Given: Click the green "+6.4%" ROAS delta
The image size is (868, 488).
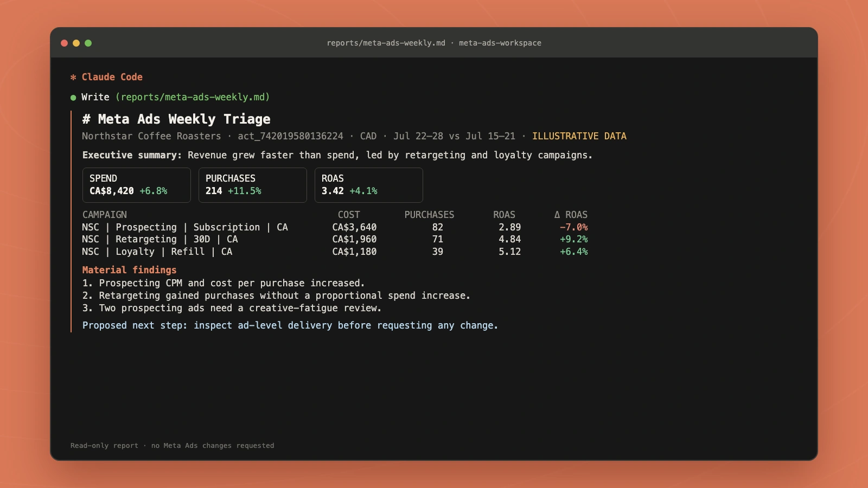Looking at the screenshot, I should pos(574,252).
